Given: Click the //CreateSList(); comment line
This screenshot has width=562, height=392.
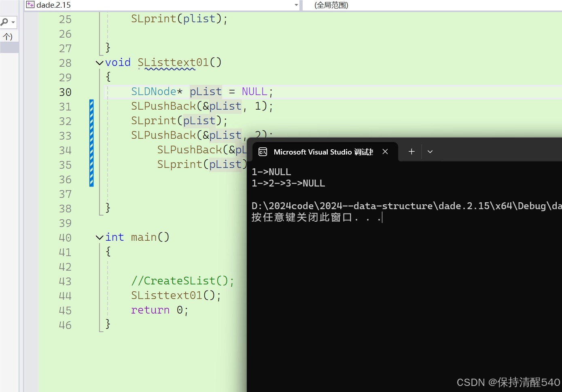Looking at the screenshot, I should click(182, 281).
